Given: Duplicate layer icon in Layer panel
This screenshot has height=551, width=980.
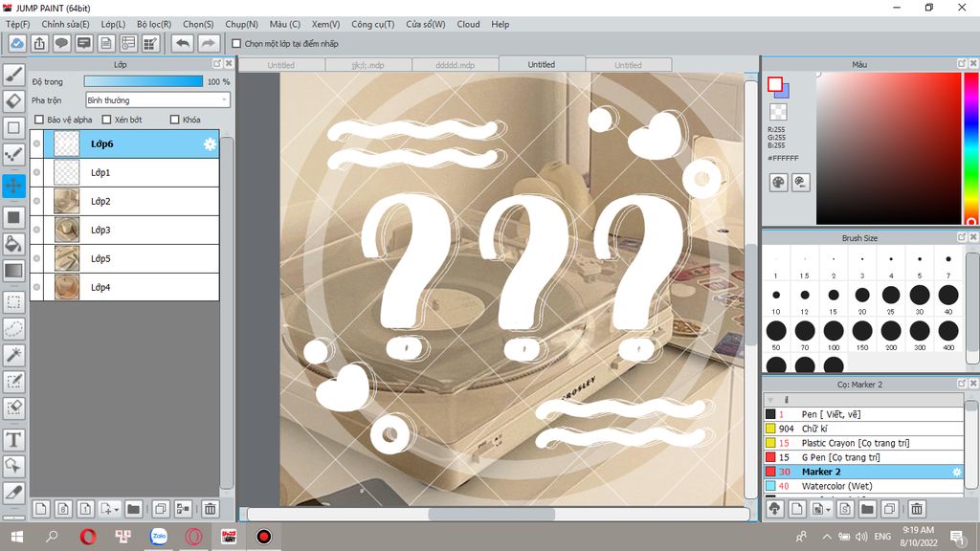Looking at the screenshot, I should [160, 509].
